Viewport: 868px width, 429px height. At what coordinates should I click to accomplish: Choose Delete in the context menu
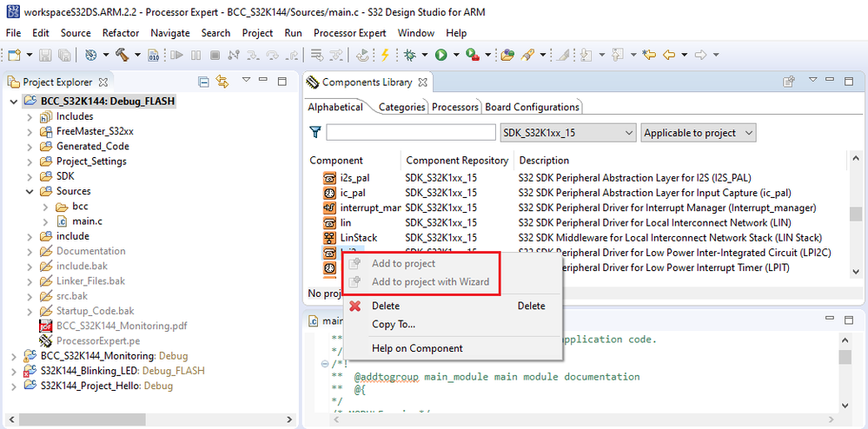(453, 306)
